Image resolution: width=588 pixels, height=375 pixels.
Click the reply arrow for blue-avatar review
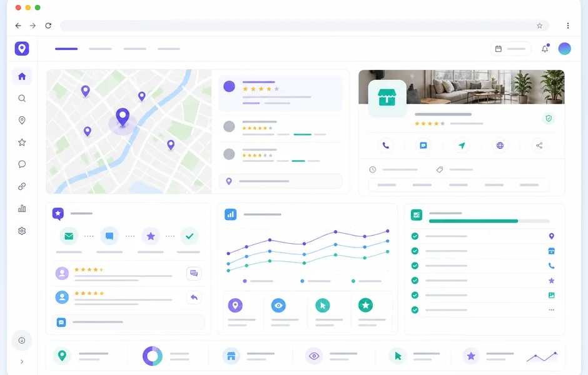pos(194,297)
